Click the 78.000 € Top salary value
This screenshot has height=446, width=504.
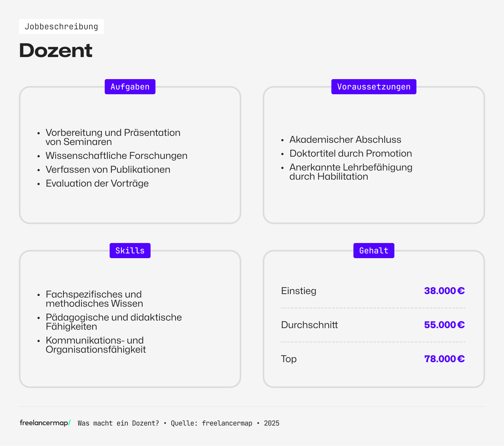tap(444, 359)
